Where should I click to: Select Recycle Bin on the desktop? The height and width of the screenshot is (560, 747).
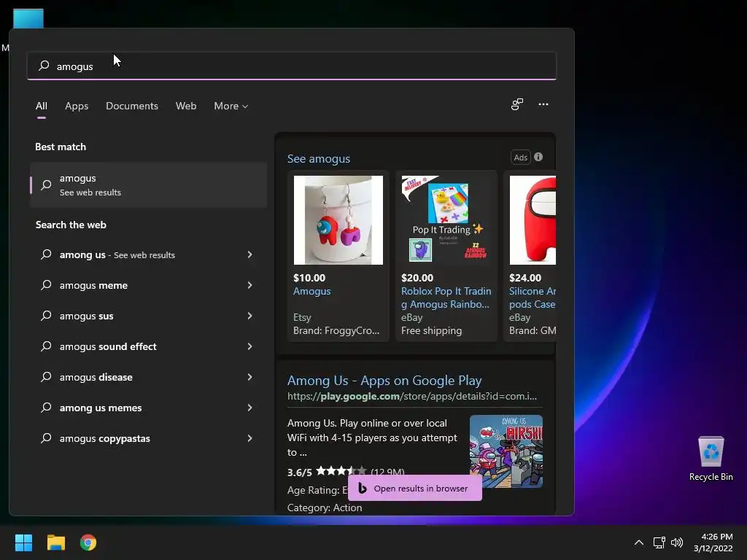(x=711, y=458)
